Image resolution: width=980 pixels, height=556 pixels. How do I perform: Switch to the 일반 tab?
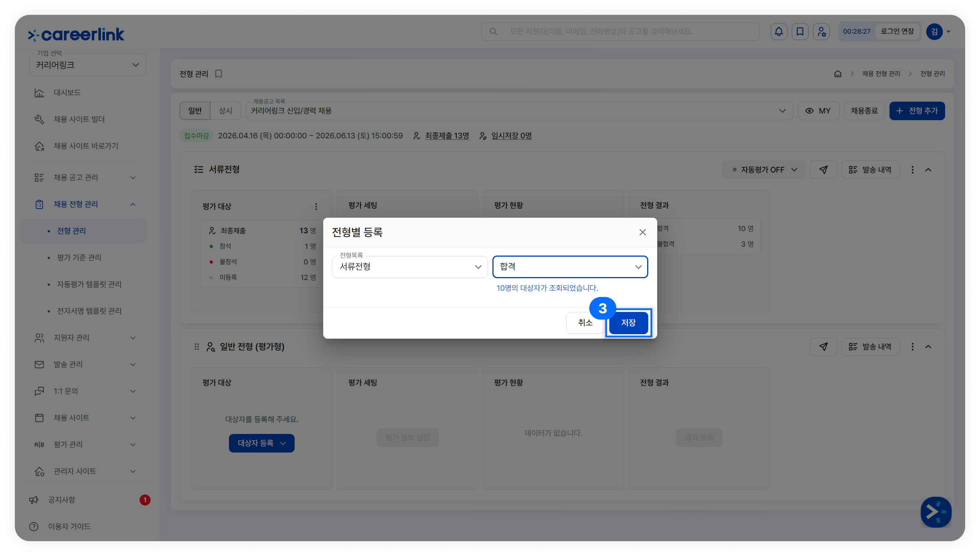tap(195, 111)
